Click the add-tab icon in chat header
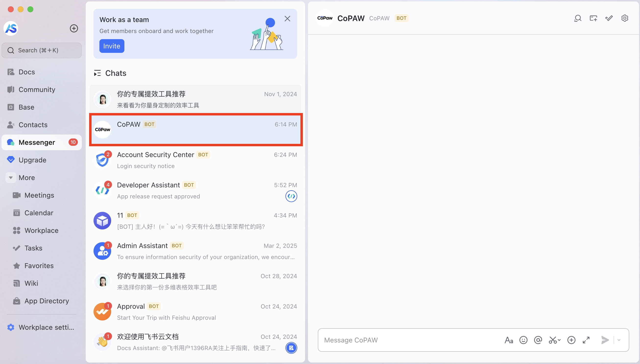640x364 pixels. (593, 18)
